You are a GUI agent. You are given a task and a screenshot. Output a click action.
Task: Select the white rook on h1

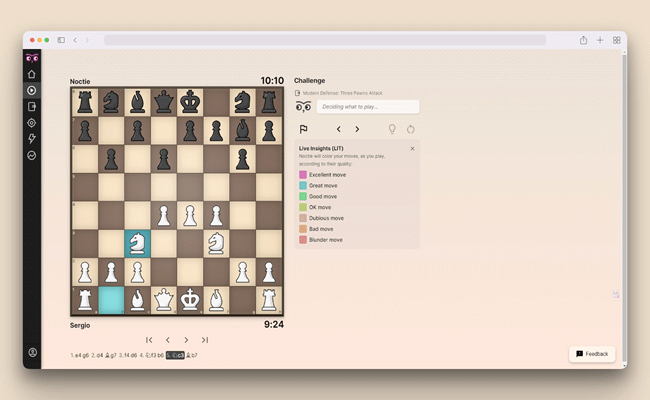click(269, 300)
